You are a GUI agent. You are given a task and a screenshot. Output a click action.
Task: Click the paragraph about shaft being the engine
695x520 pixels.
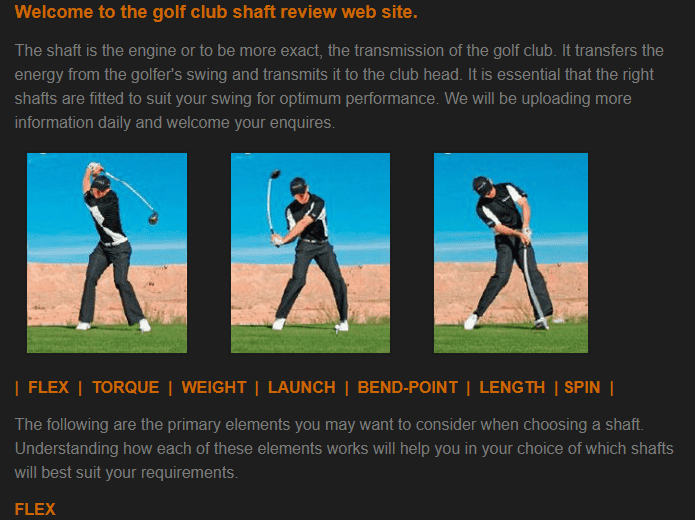point(339,86)
